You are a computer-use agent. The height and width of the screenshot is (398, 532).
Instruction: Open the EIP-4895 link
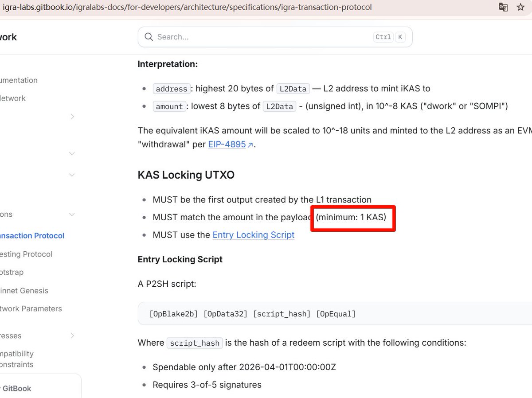tap(231, 144)
